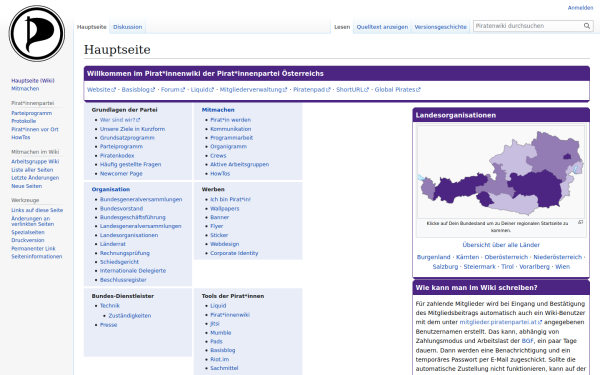Open the Schiedsgericht link
600x375 pixels.
119,262
